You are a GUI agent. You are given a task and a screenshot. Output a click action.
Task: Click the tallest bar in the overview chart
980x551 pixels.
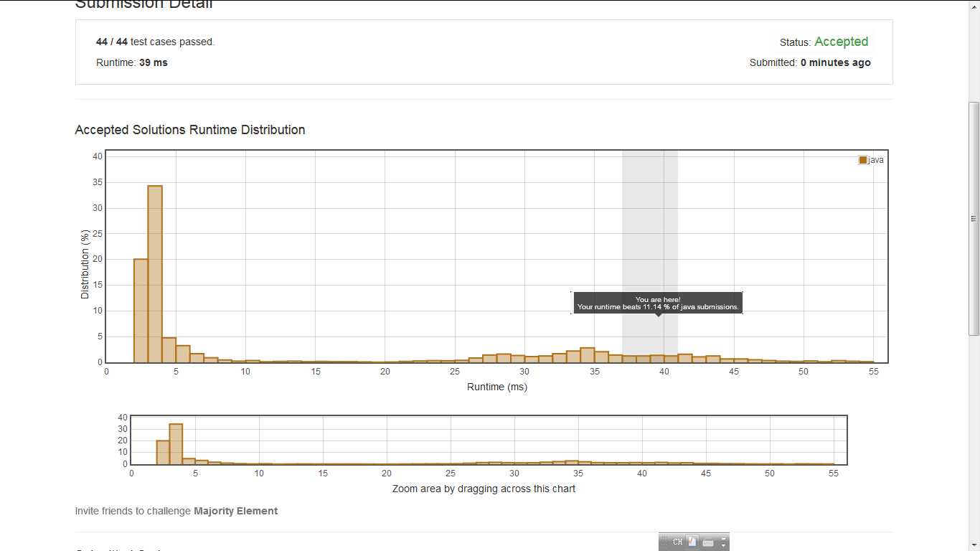176,444
